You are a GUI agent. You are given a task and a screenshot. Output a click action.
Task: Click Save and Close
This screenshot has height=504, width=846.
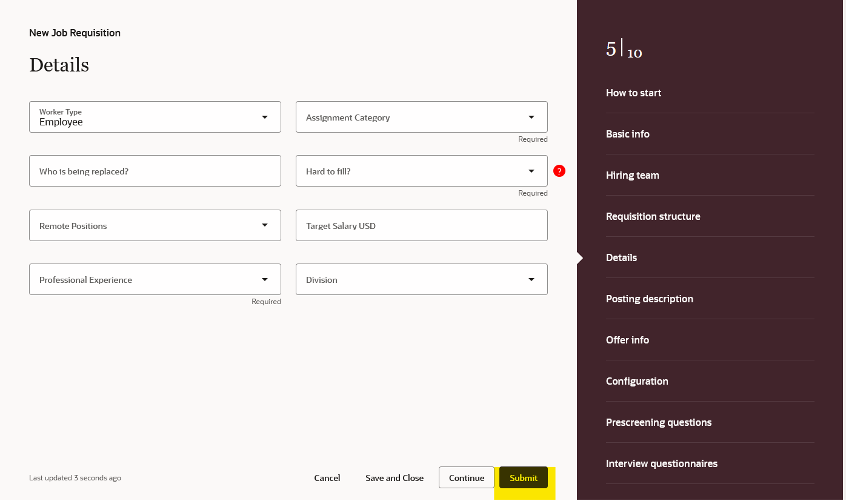coord(395,478)
